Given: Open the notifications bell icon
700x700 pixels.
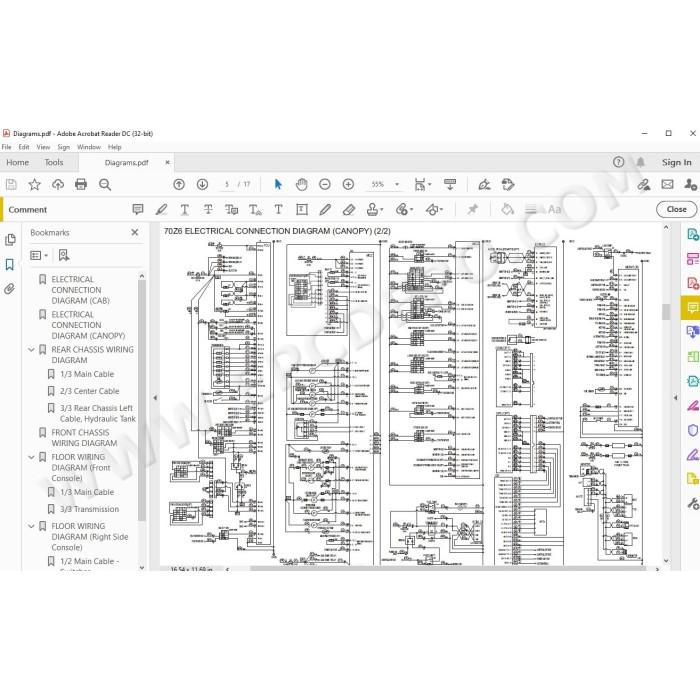Looking at the screenshot, I should click(641, 162).
